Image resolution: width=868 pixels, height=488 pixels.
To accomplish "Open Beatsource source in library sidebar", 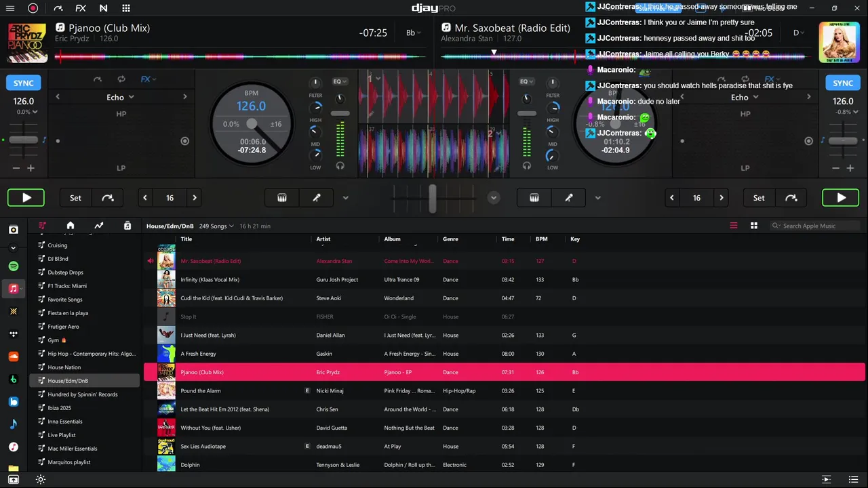I will coord(14,402).
